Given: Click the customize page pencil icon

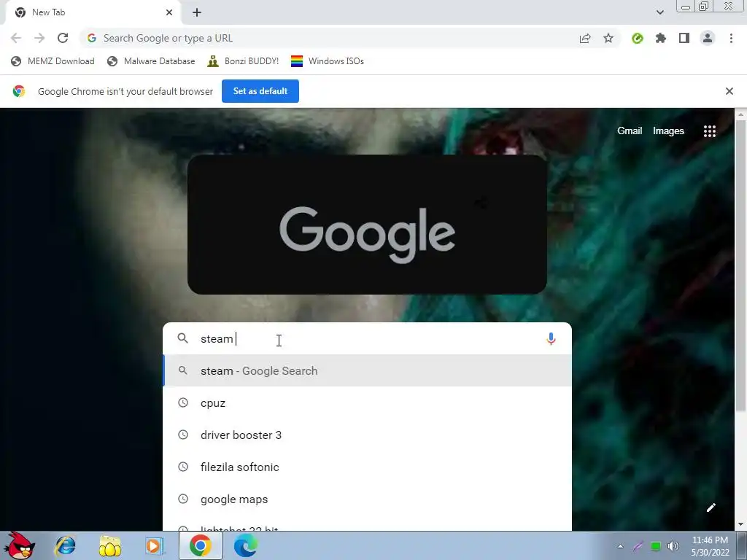Looking at the screenshot, I should click(x=711, y=507).
